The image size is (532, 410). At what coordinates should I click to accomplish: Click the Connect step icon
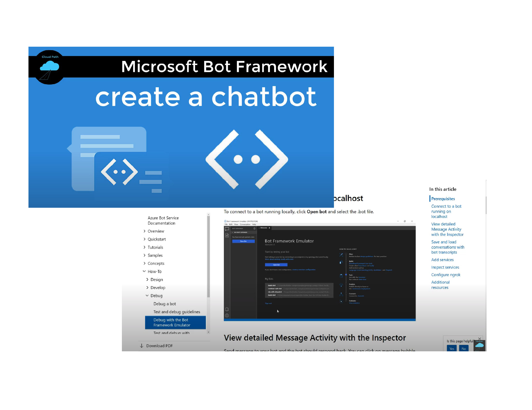341,295
